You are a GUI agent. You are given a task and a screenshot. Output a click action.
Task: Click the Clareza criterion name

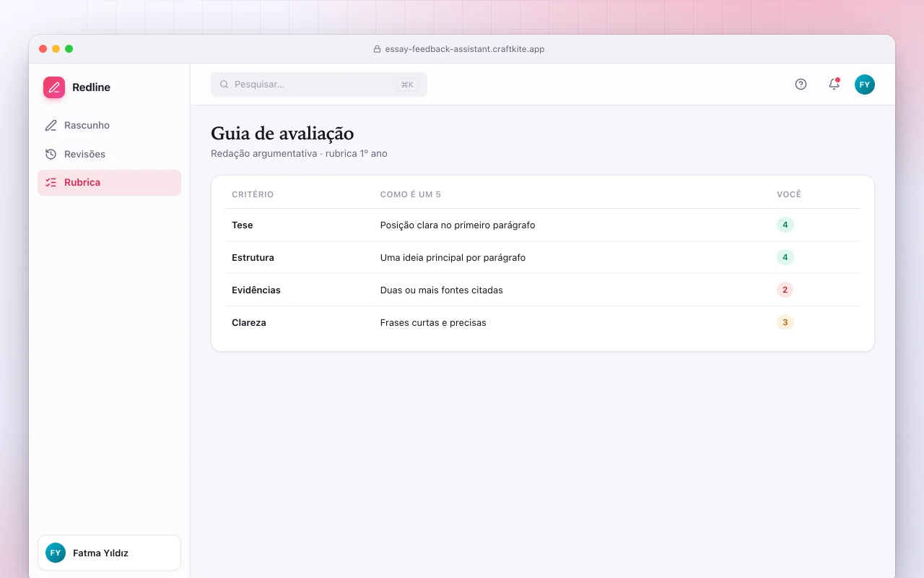[249, 323]
